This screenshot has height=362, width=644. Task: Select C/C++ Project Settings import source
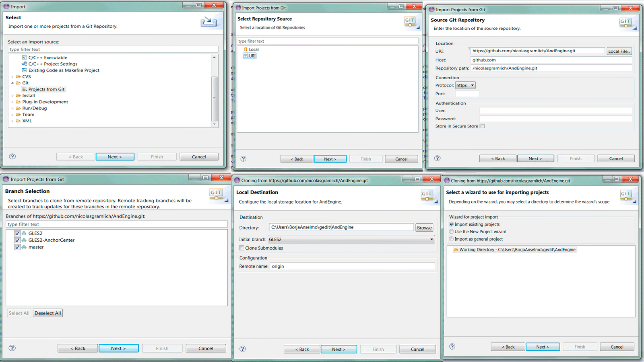coord(50,64)
